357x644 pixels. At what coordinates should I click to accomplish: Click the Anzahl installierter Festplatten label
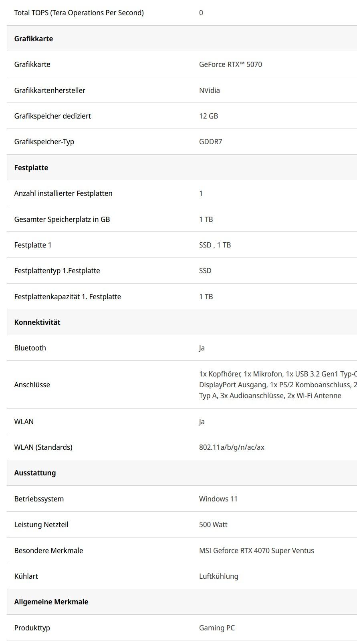pos(63,193)
